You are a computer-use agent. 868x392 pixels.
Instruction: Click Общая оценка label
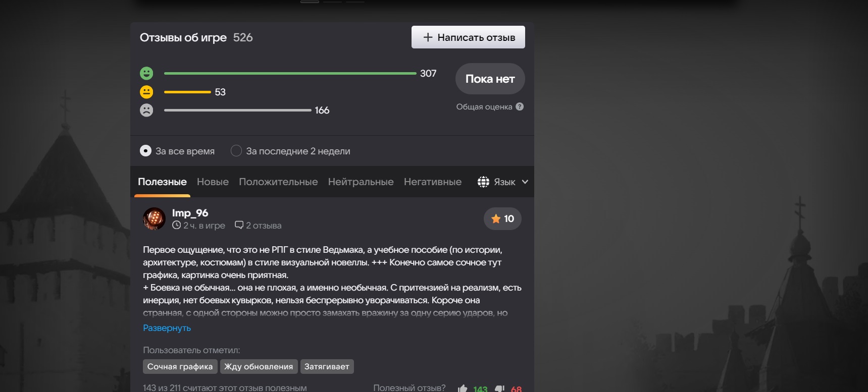click(484, 106)
